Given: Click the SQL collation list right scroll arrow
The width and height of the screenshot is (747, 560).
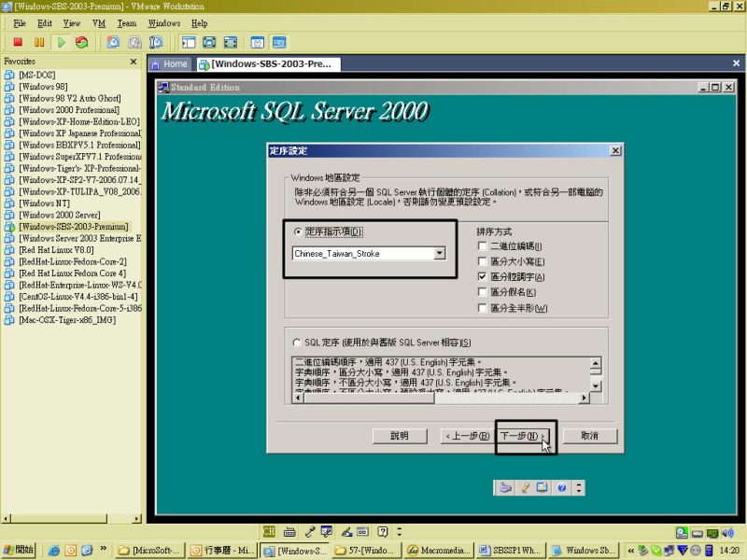Looking at the screenshot, I should coord(585,398).
